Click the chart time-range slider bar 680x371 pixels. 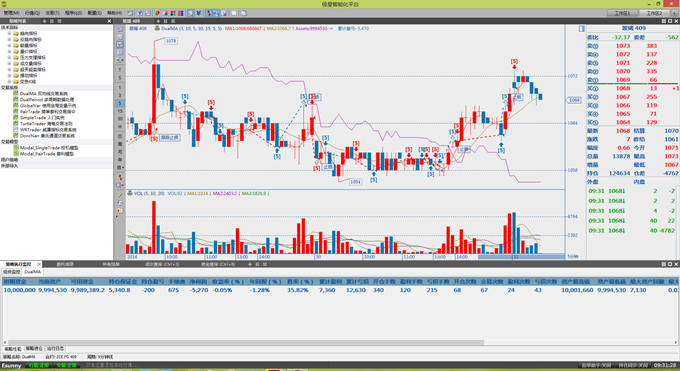(x=521, y=257)
